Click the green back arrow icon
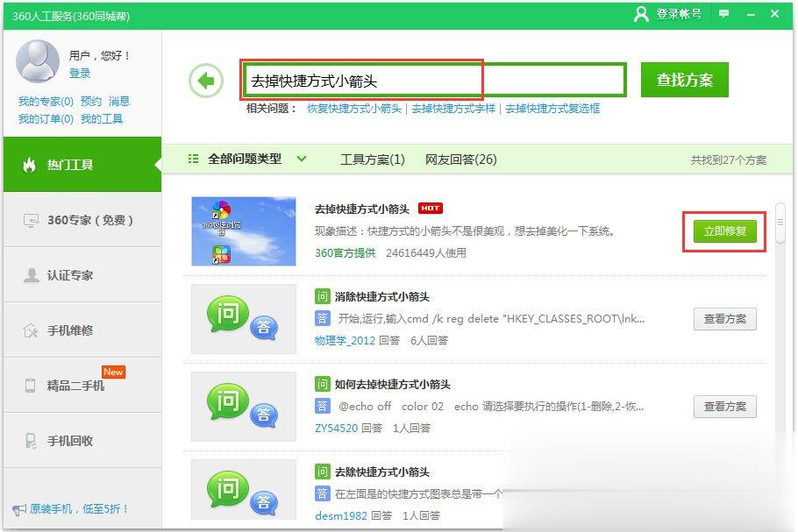The height and width of the screenshot is (532, 798). coord(206,81)
